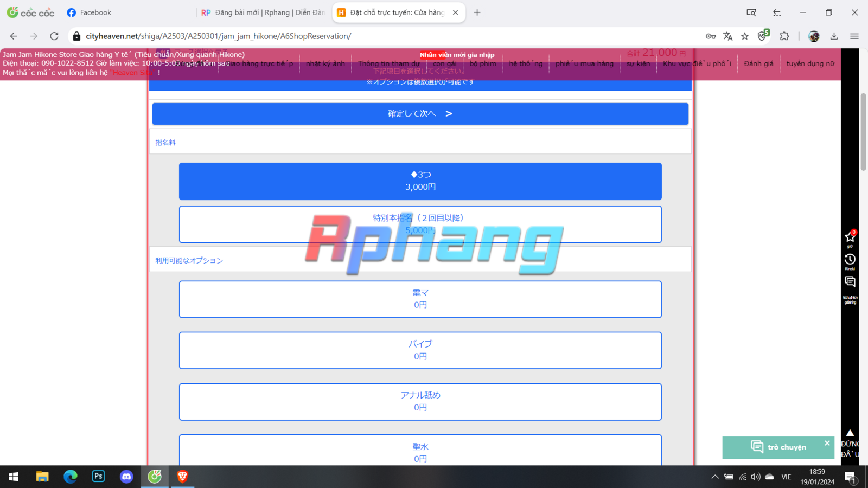
Task: Switch to the Facebook tab
Action: point(95,12)
